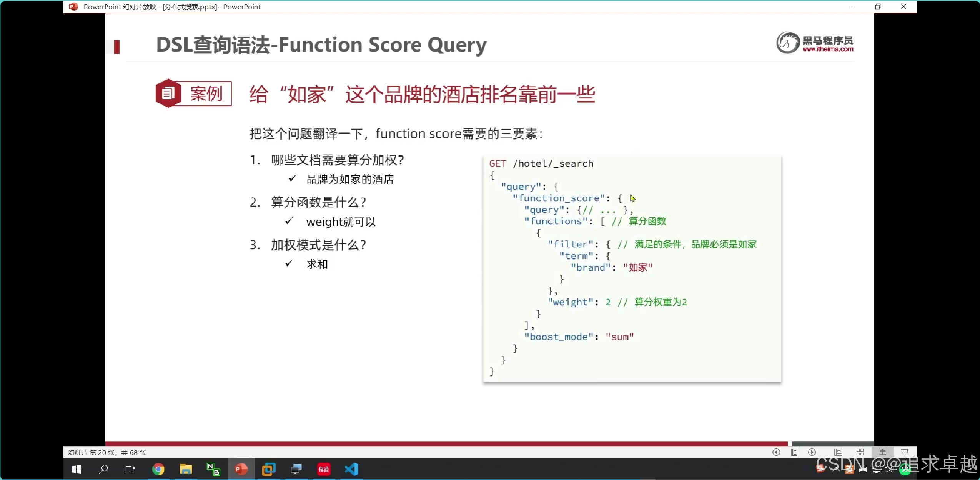Open File Explorer from taskbar
Image resolution: width=980 pixels, height=480 pixels.
(186, 469)
